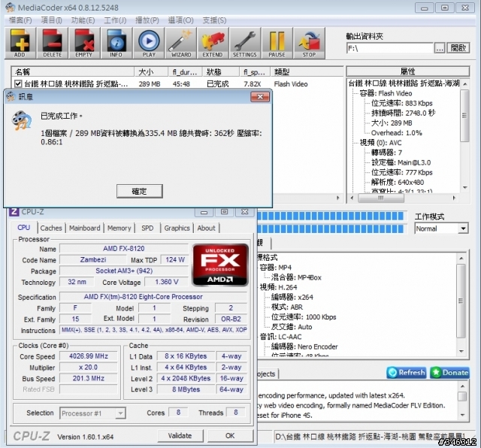This screenshot has height=448, width=481.
Task: Open the 支援(S) menu
Action: click(214, 20)
